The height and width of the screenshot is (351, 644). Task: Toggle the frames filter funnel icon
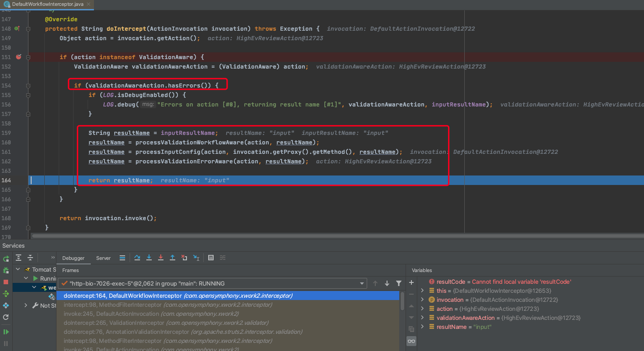[398, 283]
